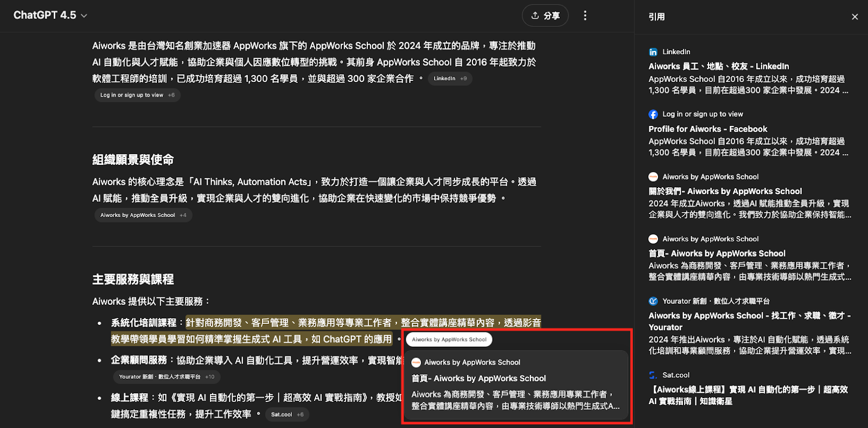Image resolution: width=868 pixels, height=428 pixels.
Task: Click the Aiworks by AppWorks School +4 chip
Action: [x=143, y=215]
